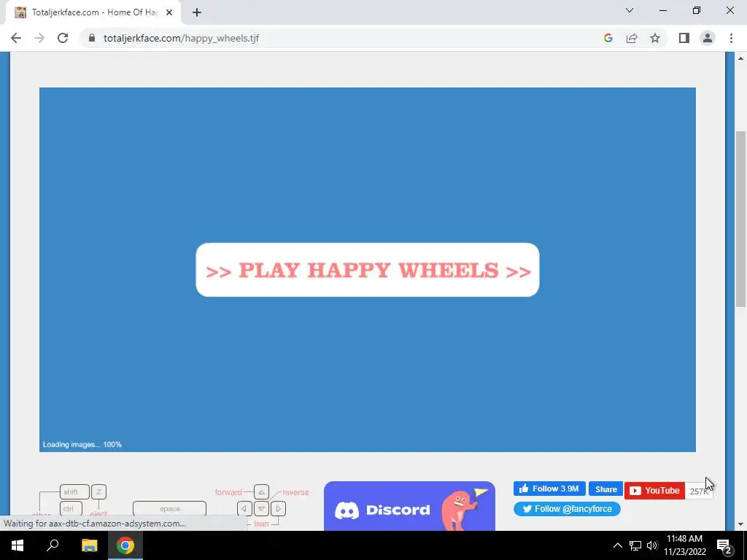Click the 'Loading images... 100%' text

click(82, 444)
